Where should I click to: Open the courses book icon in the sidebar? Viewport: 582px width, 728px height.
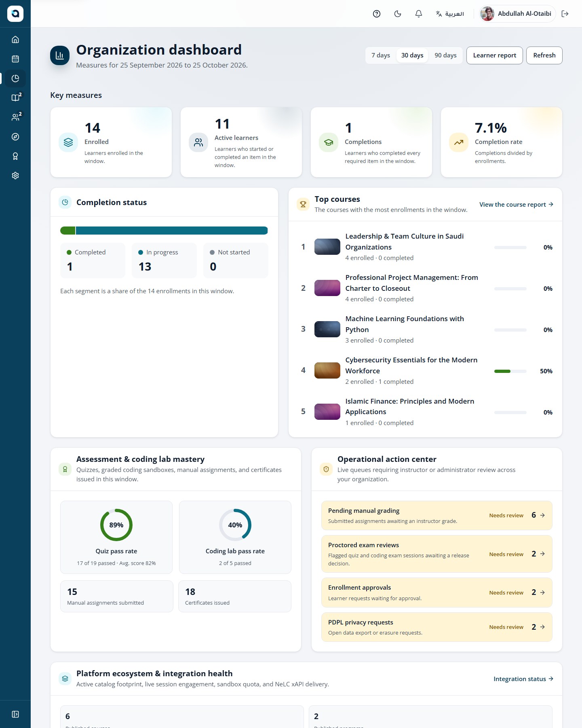[15, 98]
